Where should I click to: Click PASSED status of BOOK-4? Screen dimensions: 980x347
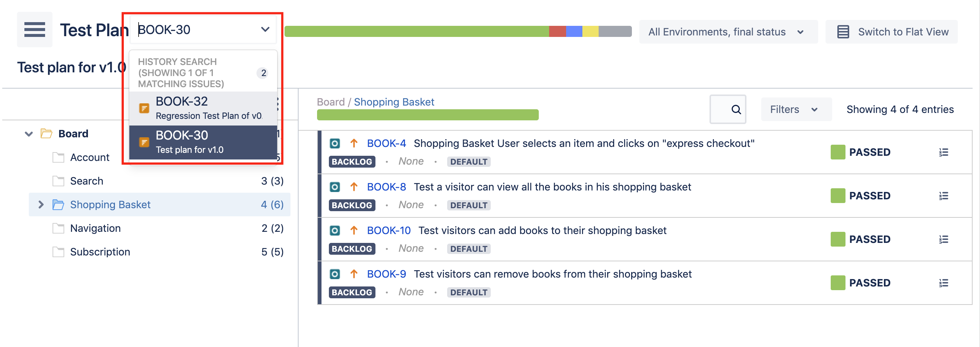pos(861,152)
